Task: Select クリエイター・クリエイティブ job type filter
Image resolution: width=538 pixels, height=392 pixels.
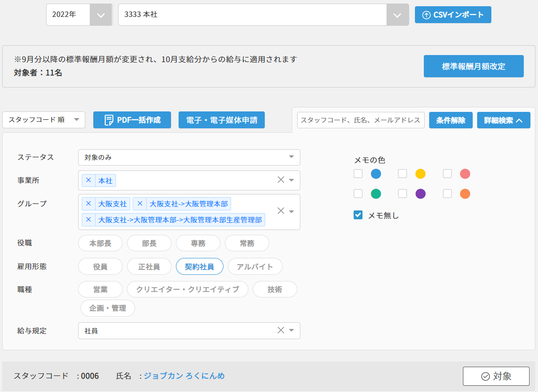Action: tap(187, 289)
